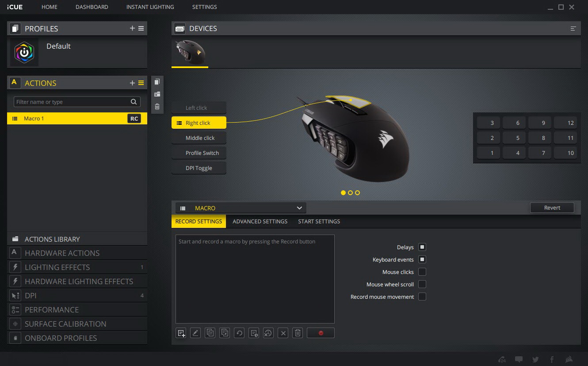Expand the Hardware Lighting Effects section
This screenshot has height=366, width=588.
pos(77,281)
